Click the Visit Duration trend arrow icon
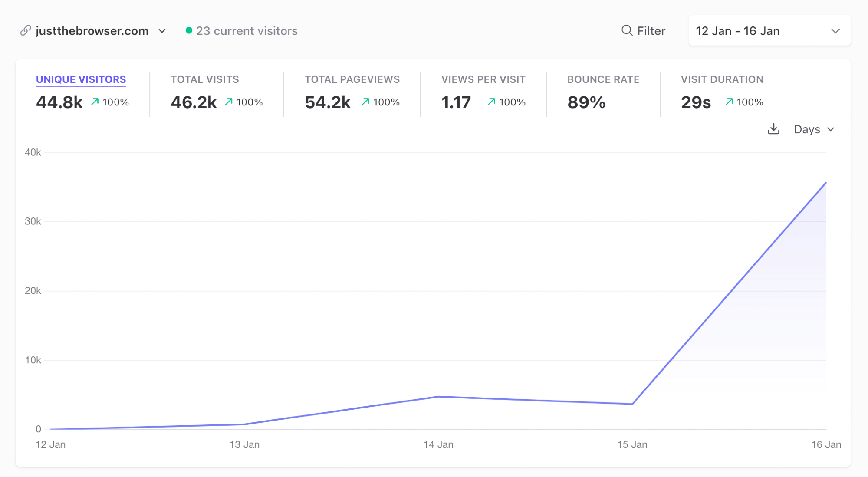The height and width of the screenshot is (477, 868). coord(729,102)
